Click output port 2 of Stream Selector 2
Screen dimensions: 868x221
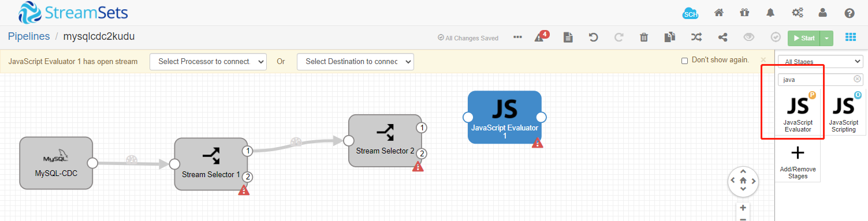coord(422,153)
